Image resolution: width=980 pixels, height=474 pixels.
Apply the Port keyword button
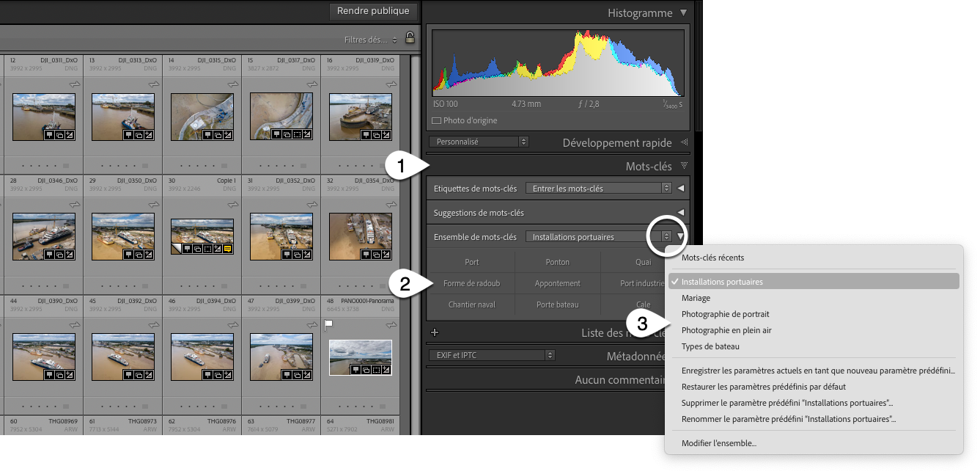point(471,262)
